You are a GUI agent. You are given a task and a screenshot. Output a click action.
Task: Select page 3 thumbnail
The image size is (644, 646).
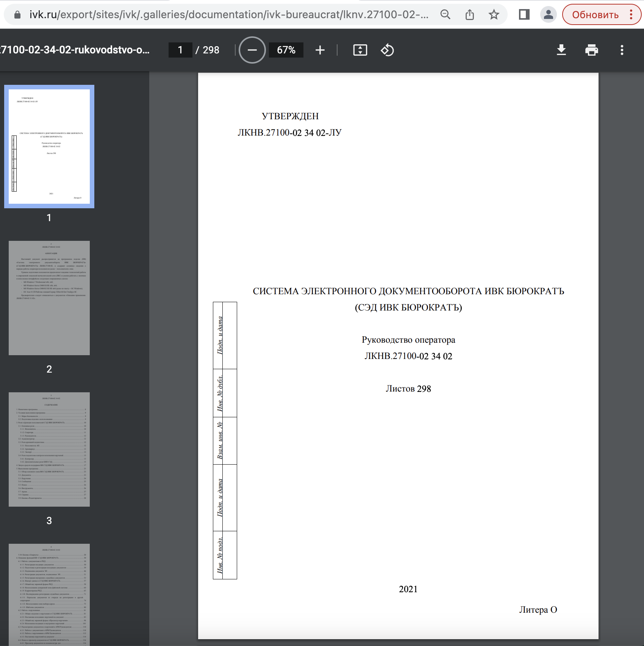(x=49, y=449)
